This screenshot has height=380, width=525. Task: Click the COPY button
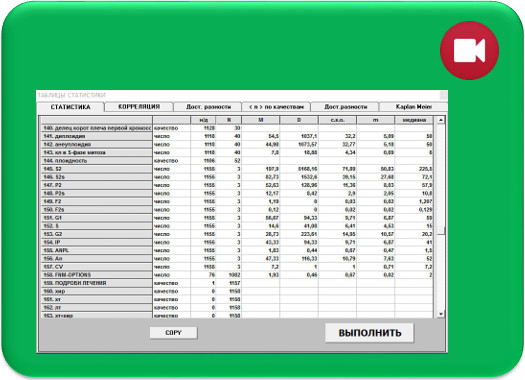click(x=173, y=333)
